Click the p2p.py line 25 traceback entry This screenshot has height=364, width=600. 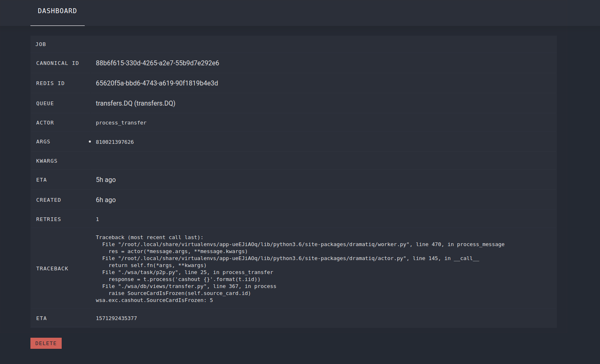(x=188, y=272)
